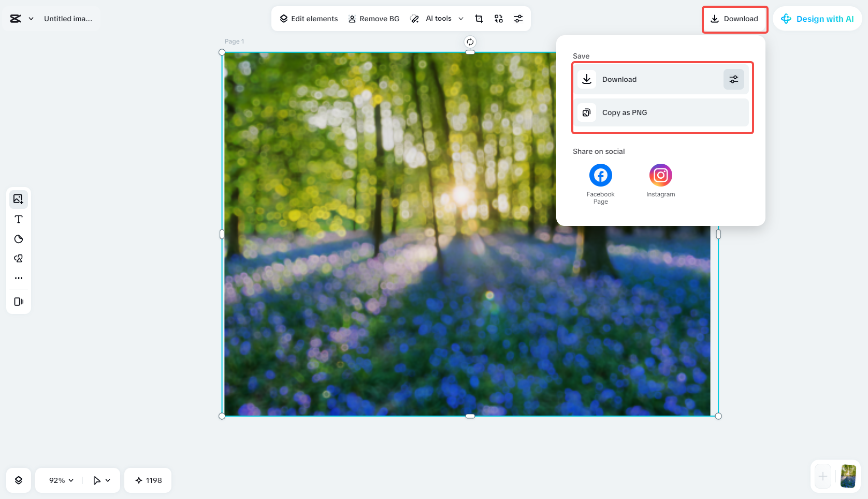
Task: Click the Page 1 label
Action: [234, 41]
